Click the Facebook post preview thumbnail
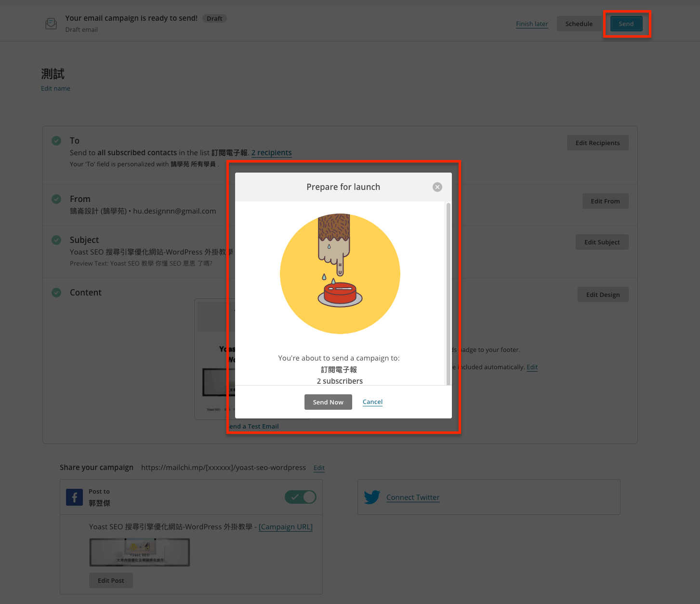Screen dimensions: 700x604 140,552
